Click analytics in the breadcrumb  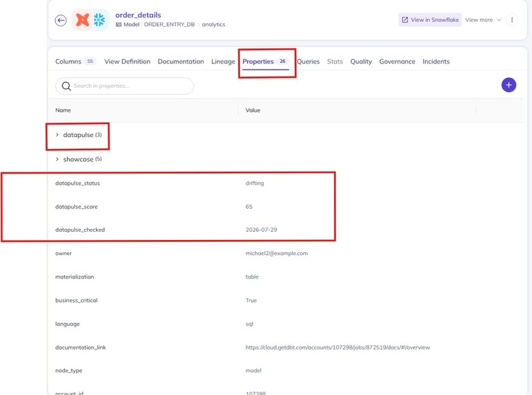click(x=213, y=24)
